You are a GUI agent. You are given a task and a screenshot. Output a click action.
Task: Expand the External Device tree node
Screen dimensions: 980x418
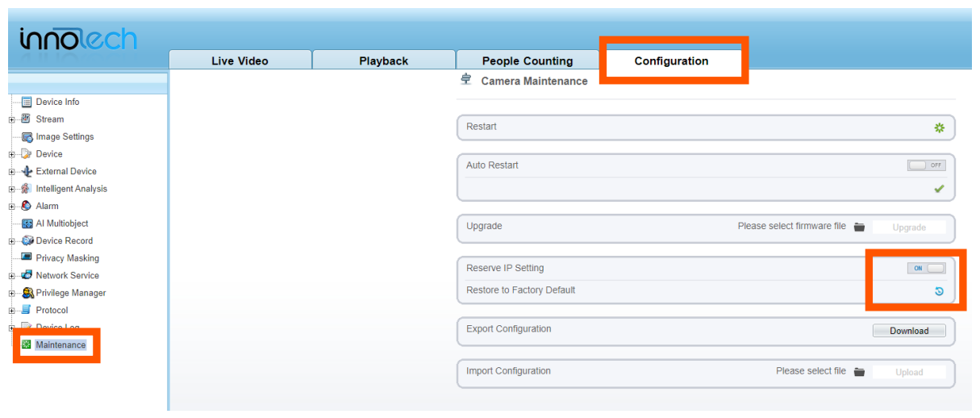[x=12, y=172]
